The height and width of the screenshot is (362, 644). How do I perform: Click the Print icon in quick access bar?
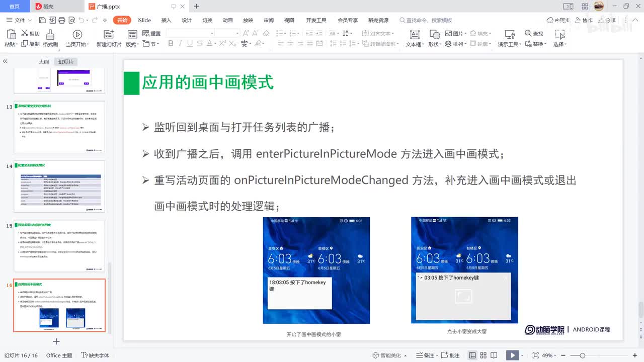61,20
